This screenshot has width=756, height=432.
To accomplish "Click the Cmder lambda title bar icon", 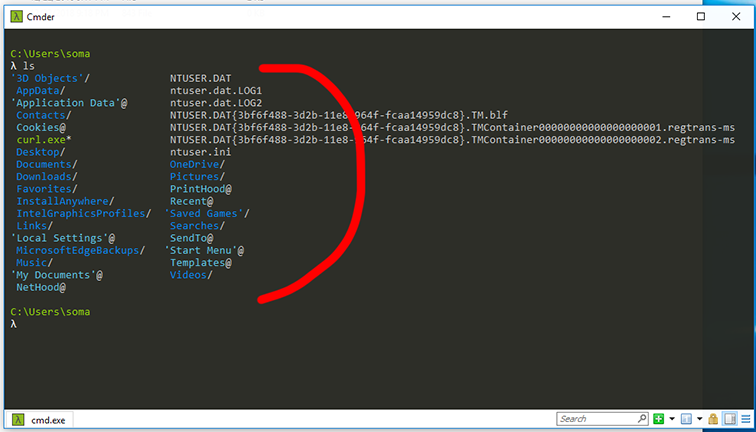I will 15,17.
